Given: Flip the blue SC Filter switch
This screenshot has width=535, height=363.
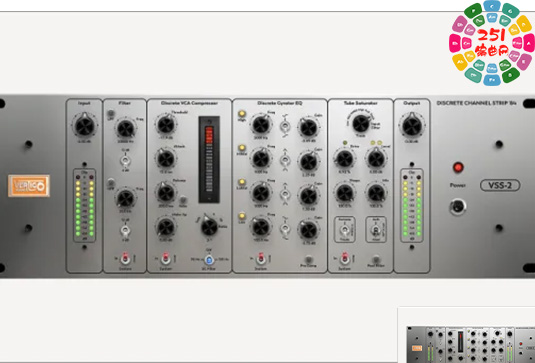Looking at the screenshot, I should coord(209,260).
